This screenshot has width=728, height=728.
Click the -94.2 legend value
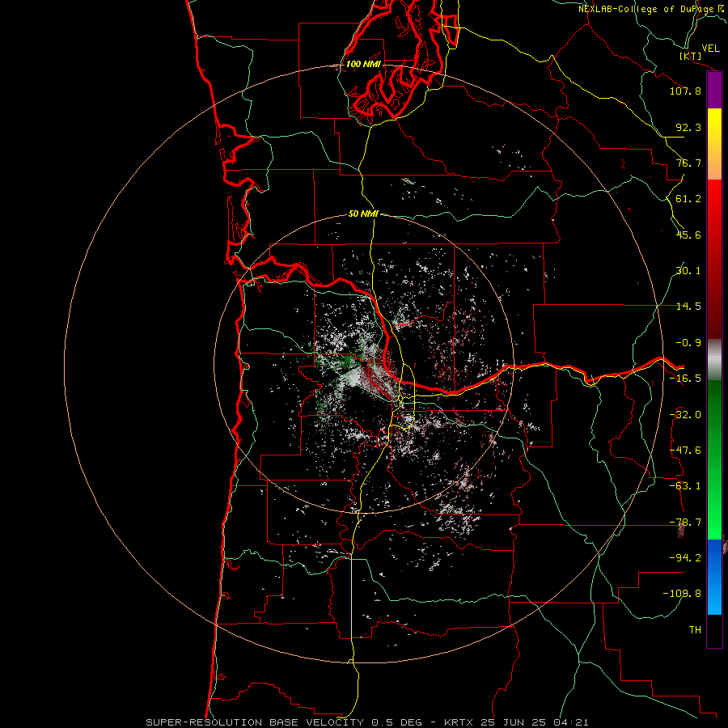pos(685,558)
